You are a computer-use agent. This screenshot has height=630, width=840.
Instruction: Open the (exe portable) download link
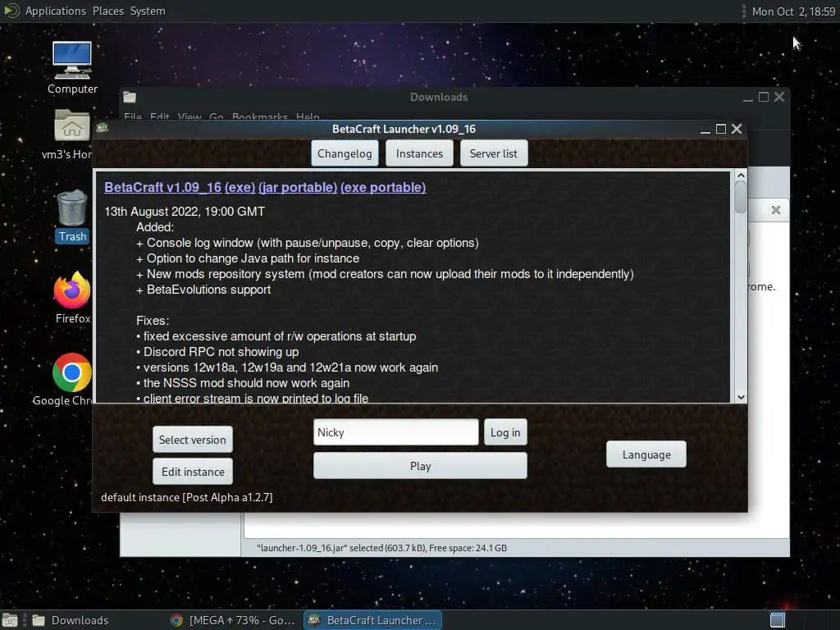(383, 187)
